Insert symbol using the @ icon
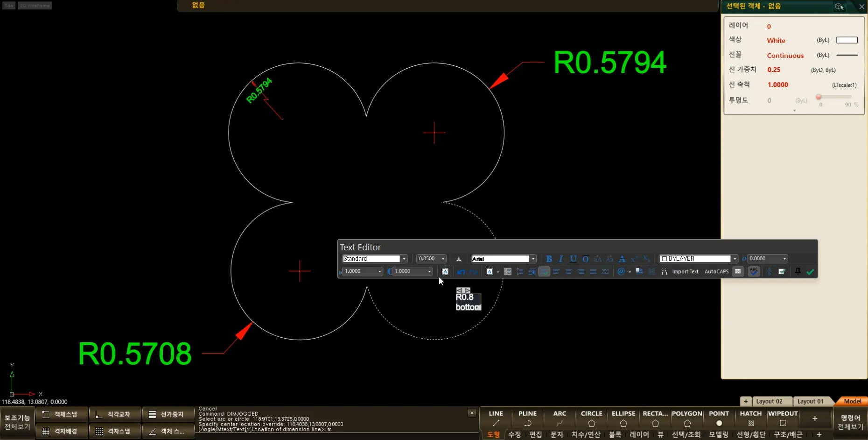Viewport: 868px width, 440px height. click(621, 272)
